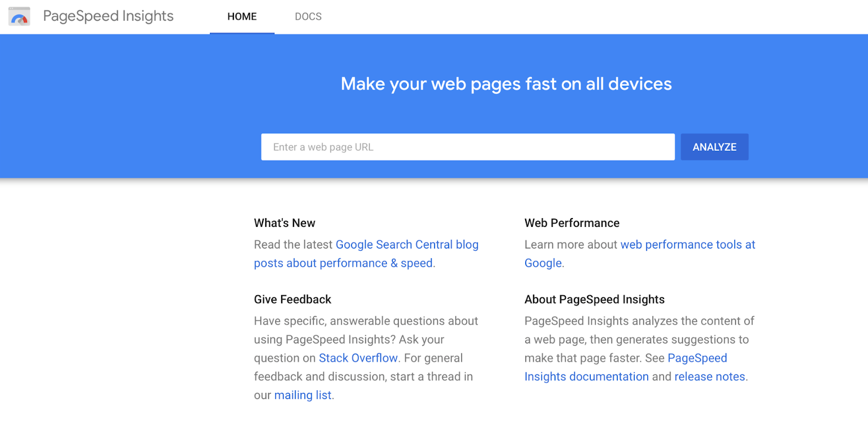Visit the Stack Overflow link
868x439 pixels.
click(358, 358)
